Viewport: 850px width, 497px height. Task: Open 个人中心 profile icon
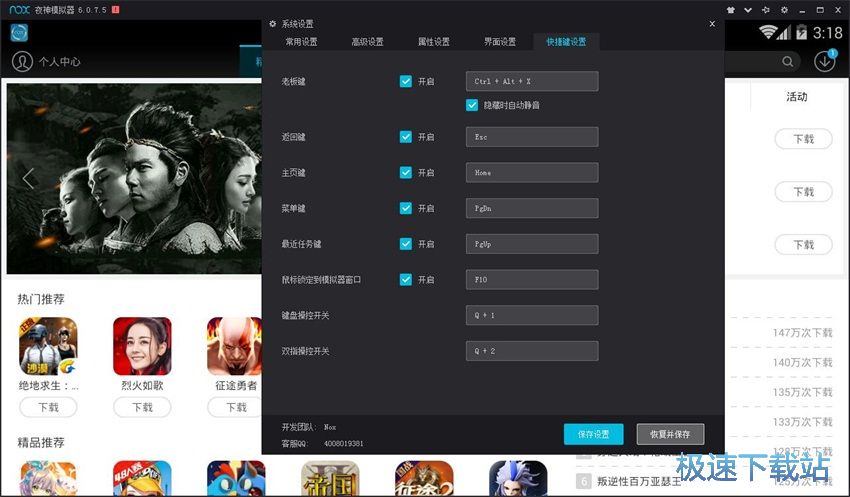(x=22, y=61)
